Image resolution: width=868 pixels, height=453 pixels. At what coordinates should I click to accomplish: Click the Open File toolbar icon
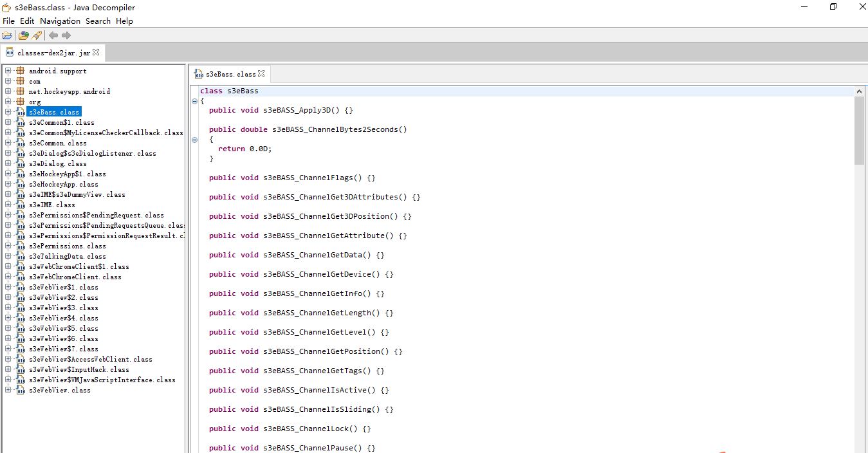click(x=7, y=35)
